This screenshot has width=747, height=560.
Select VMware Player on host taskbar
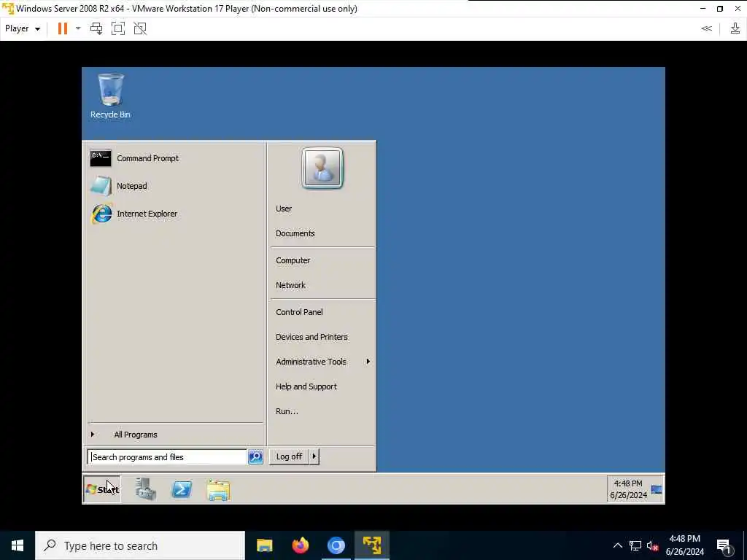(x=371, y=545)
